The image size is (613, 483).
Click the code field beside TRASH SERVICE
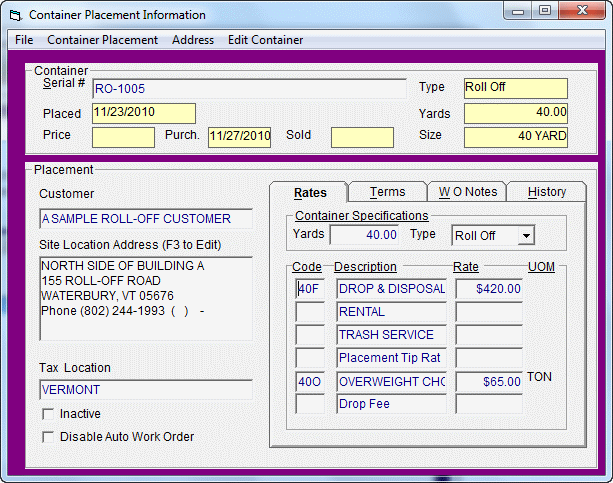[x=310, y=335]
